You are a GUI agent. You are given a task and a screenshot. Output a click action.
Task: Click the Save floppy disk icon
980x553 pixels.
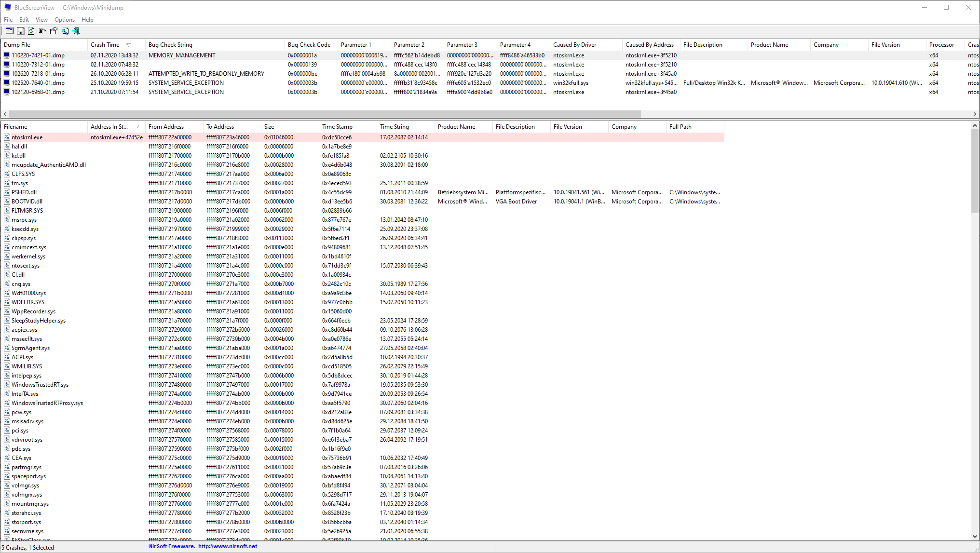click(x=20, y=31)
